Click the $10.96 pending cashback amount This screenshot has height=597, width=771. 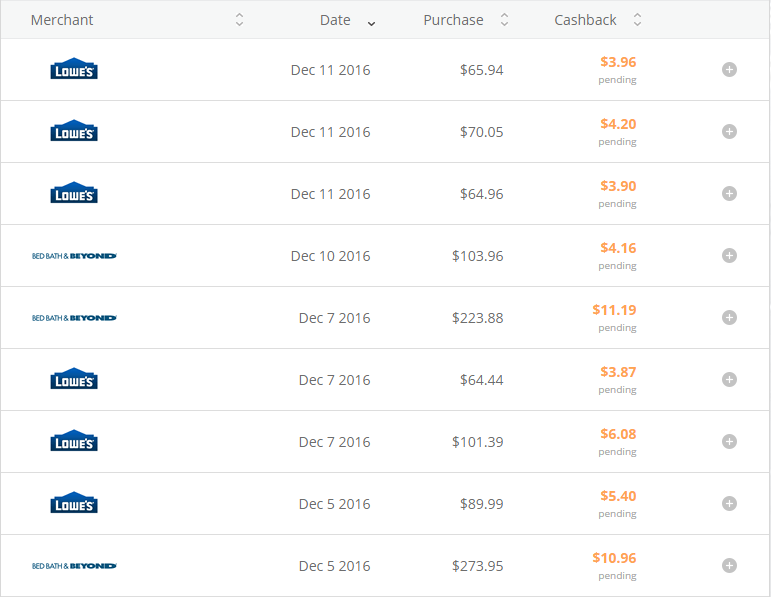point(614,558)
